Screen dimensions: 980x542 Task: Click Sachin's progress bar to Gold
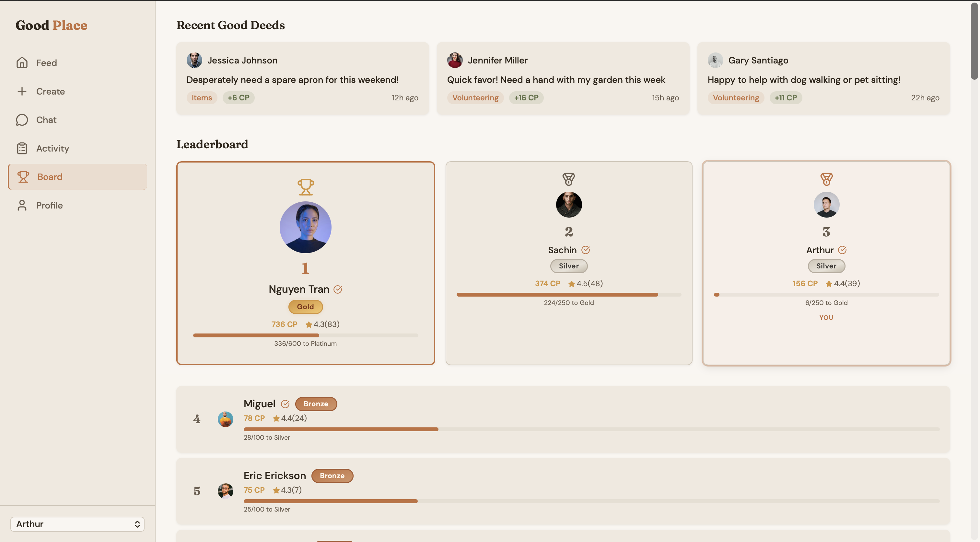[568, 295]
